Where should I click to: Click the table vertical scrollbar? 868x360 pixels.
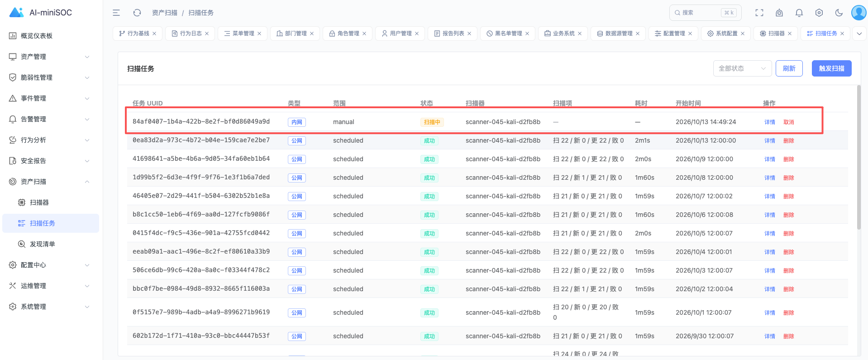[858, 158]
